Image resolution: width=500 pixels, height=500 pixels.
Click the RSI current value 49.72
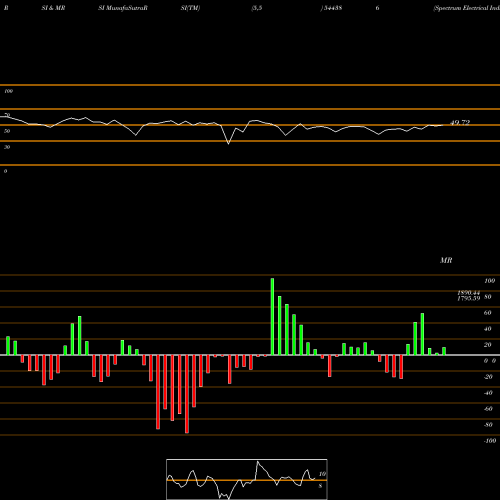click(x=460, y=123)
